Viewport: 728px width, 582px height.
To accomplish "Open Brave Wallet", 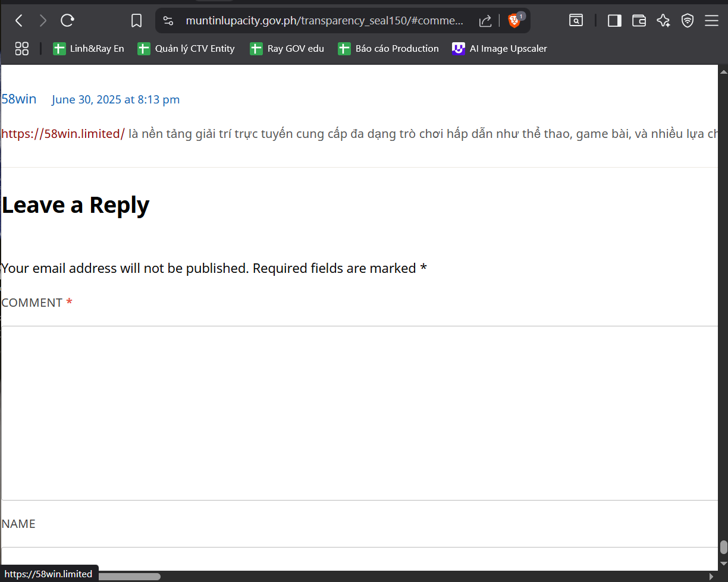I will pos(639,21).
